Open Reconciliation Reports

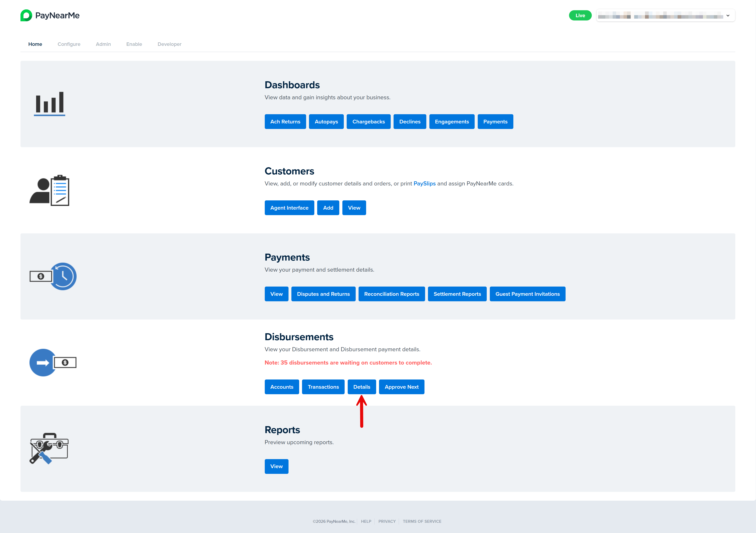tap(392, 294)
